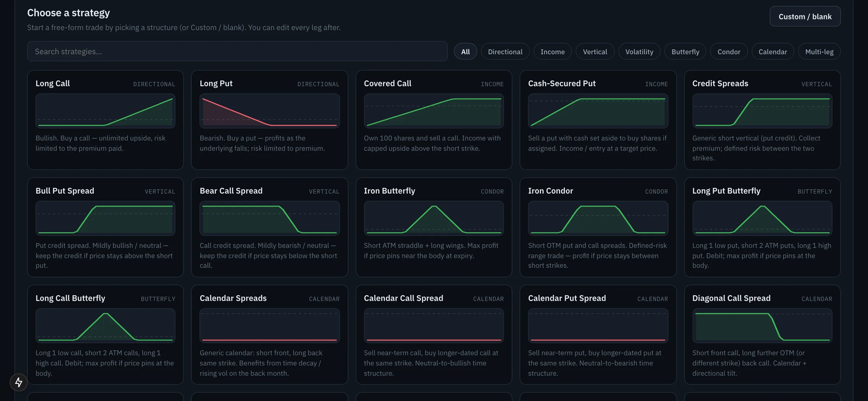Open the Bear Call Spread payoff chart
Image resolution: width=868 pixels, height=401 pixels.
pyautogui.click(x=269, y=218)
